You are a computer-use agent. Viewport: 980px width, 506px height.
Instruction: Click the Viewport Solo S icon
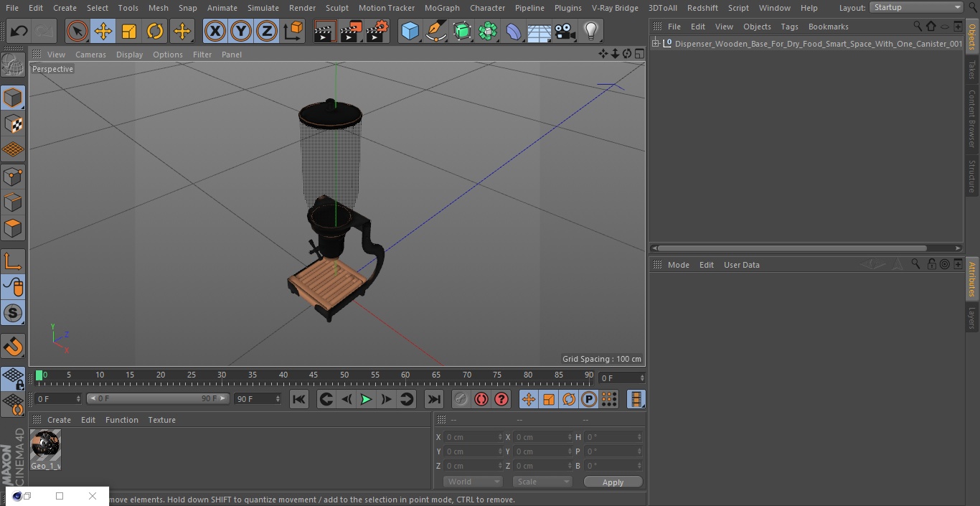pyautogui.click(x=13, y=313)
